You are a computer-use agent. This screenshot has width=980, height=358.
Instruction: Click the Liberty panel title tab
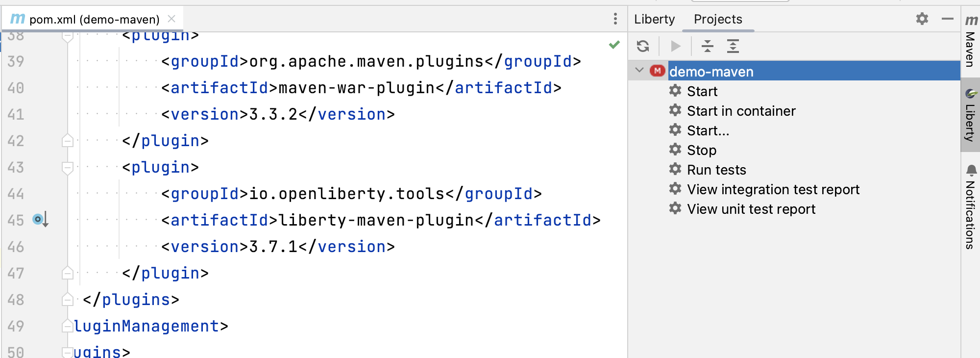click(x=654, y=19)
